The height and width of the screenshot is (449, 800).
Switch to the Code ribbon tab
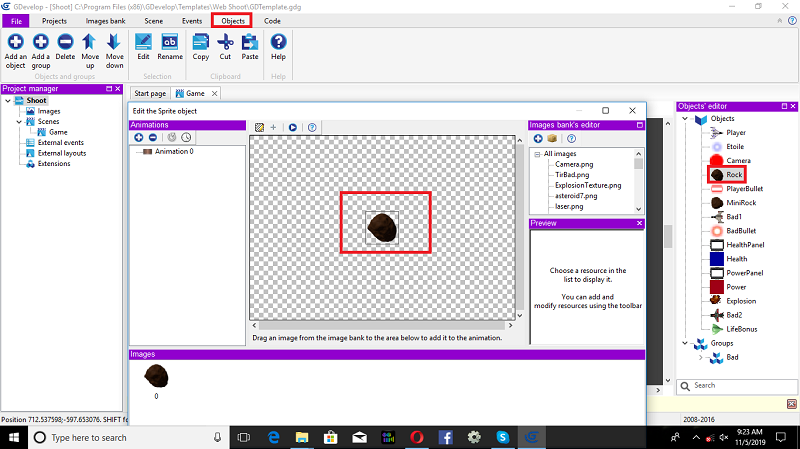coord(272,21)
